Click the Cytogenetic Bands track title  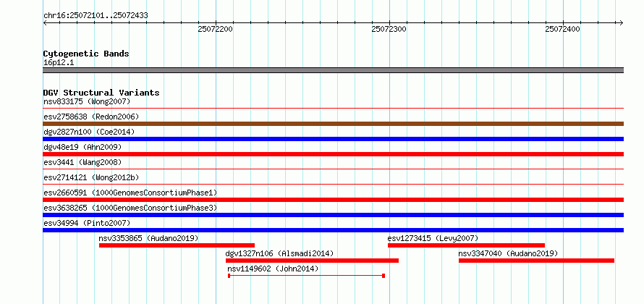point(86,54)
